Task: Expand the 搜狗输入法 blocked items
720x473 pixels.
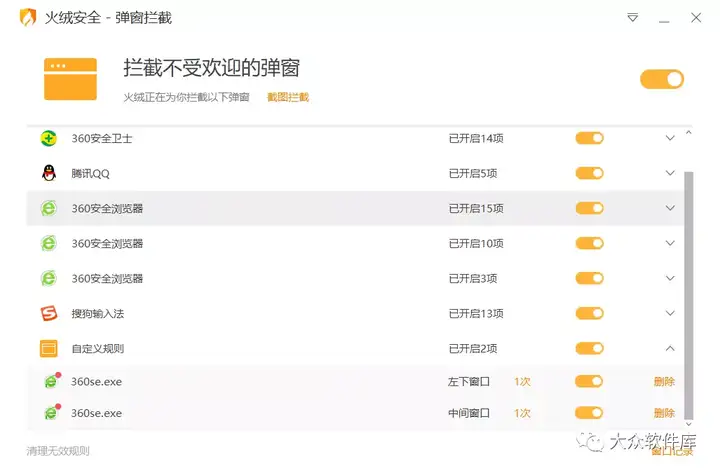Action: 670,313
